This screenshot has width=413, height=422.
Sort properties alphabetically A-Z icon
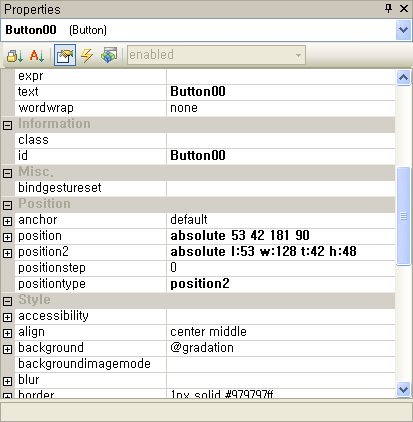tap(37, 55)
